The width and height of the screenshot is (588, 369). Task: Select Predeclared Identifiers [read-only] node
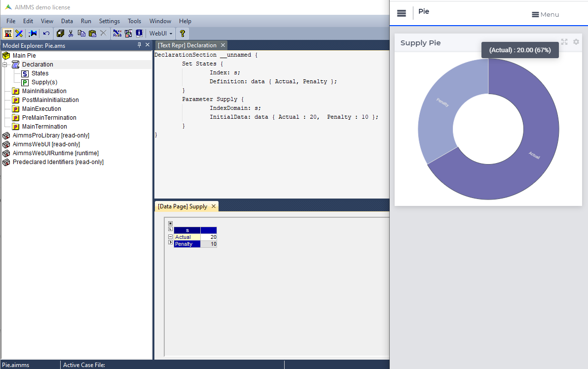[x=58, y=162]
